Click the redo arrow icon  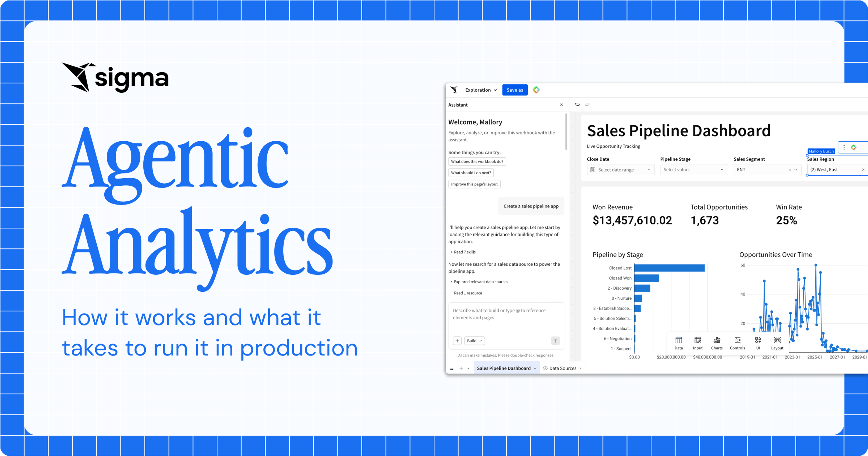pyautogui.click(x=587, y=104)
